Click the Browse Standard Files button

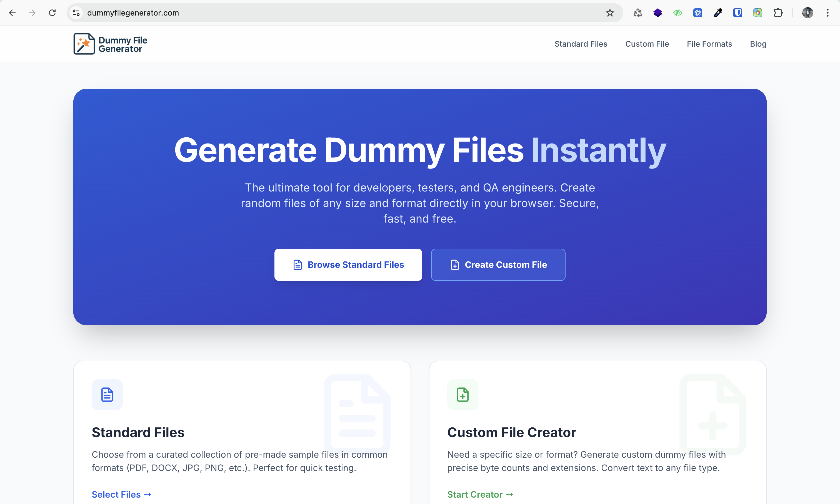348,264
